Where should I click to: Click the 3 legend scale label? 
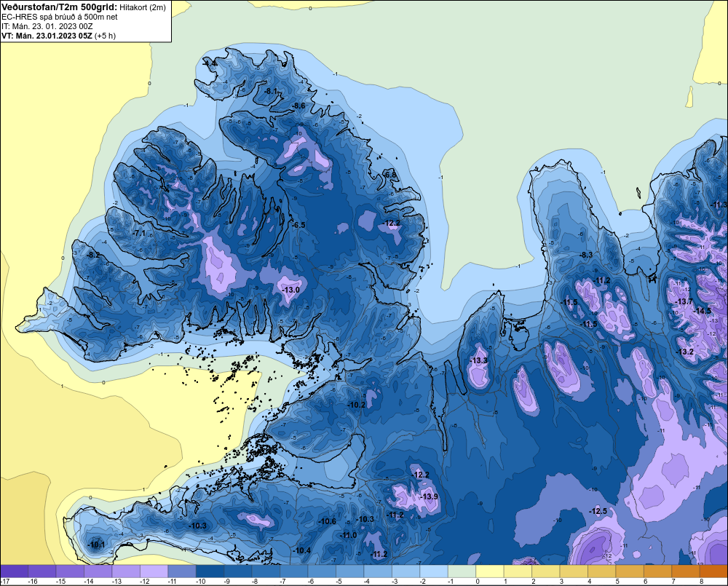[562, 582]
